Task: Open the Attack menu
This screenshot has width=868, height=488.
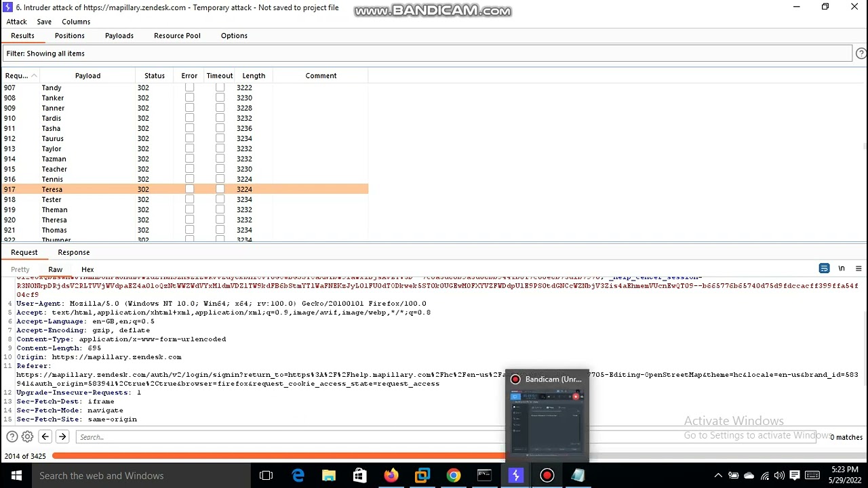Action: point(16,22)
